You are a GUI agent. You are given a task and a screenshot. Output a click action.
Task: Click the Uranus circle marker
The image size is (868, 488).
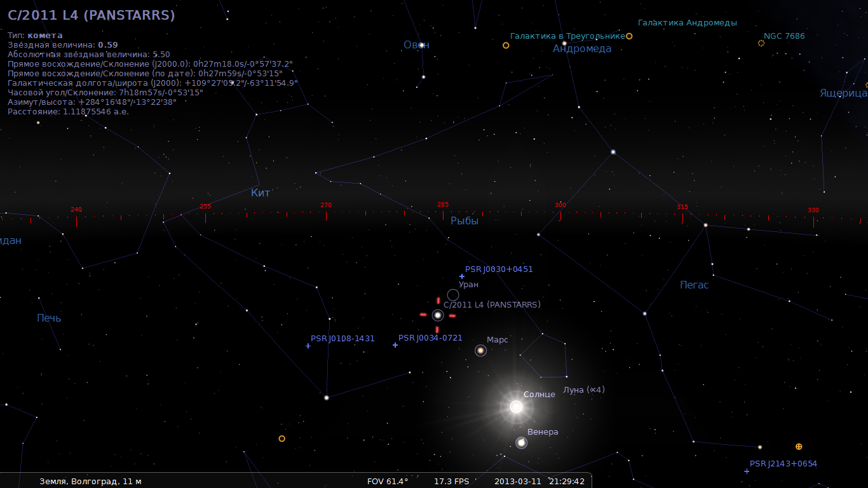(453, 295)
